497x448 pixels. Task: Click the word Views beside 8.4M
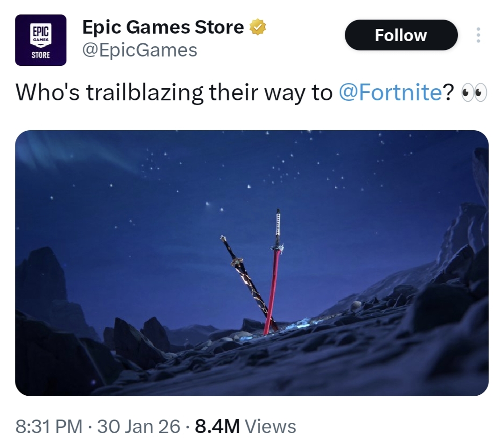(271, 426)
